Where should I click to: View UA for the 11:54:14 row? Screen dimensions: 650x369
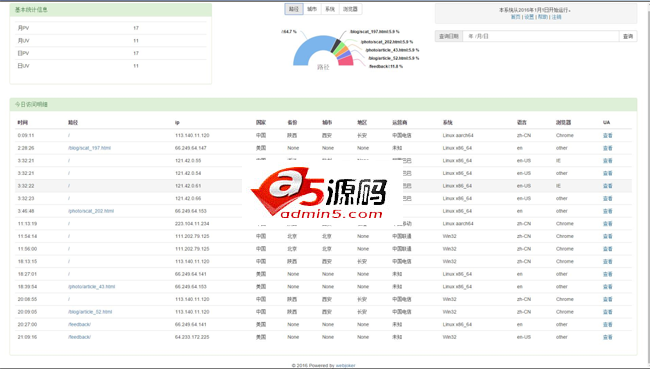pos(608,236)
